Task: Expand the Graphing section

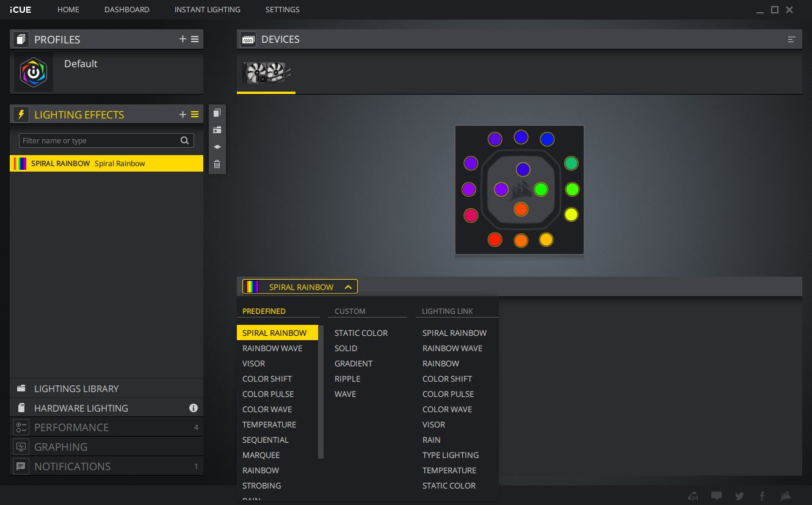Action: pyautogui.click(x=106, y=447)
